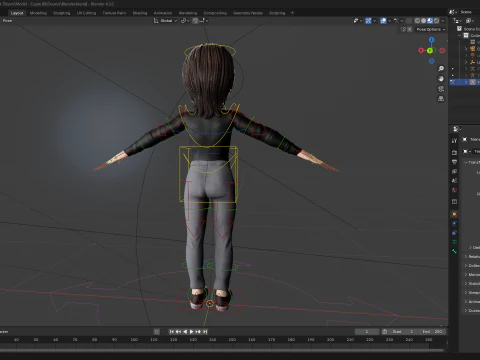480x360 pixels.
Task: Open the Compositing workspace tab
Action: click(215, 13)
